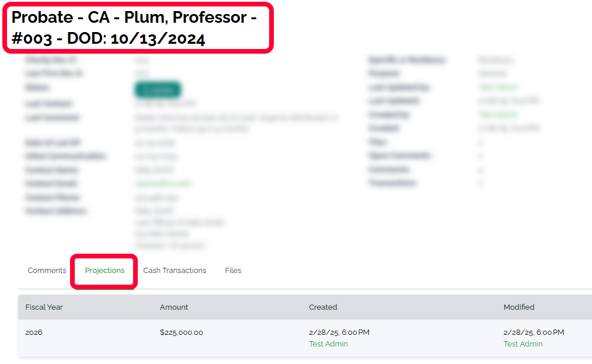Screen dimensions: 592x364
Task: Click the blurred teal status badge
Action: pyautogui.click(x=158, y=90)
